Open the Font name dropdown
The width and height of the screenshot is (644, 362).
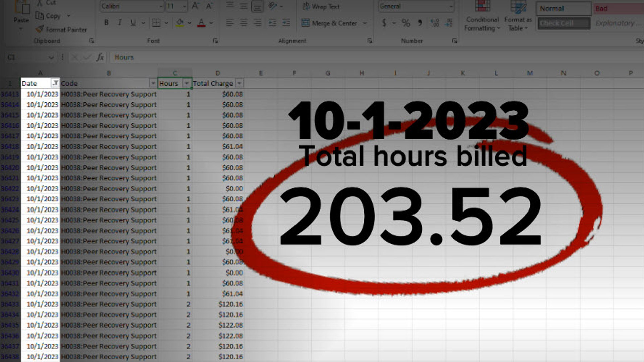pyautogui.click(x=161, y=6)
